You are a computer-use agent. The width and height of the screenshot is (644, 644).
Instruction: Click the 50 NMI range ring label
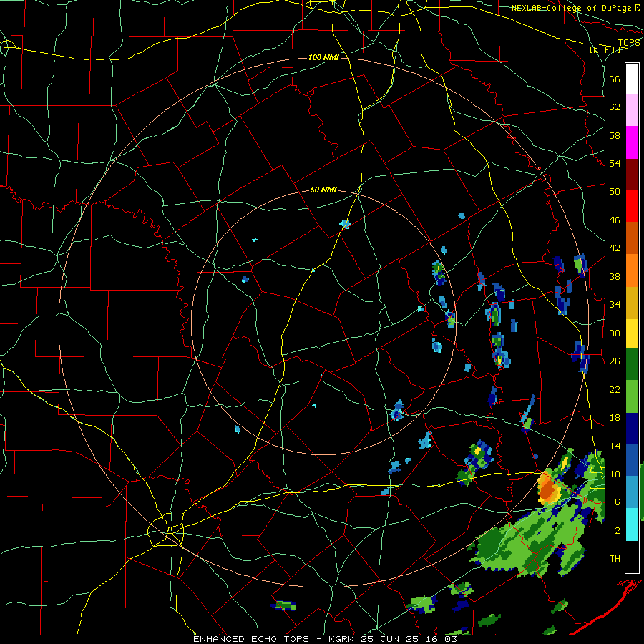pos(323,190)
